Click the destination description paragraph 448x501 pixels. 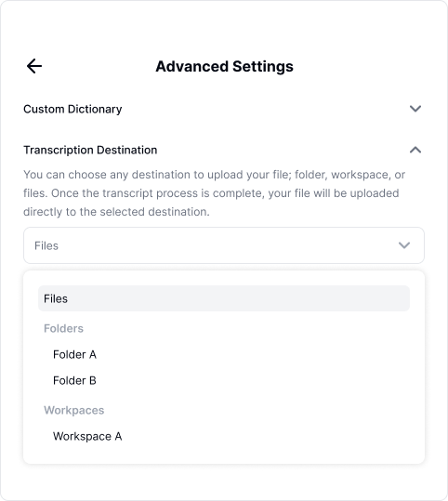click(214, 193)
